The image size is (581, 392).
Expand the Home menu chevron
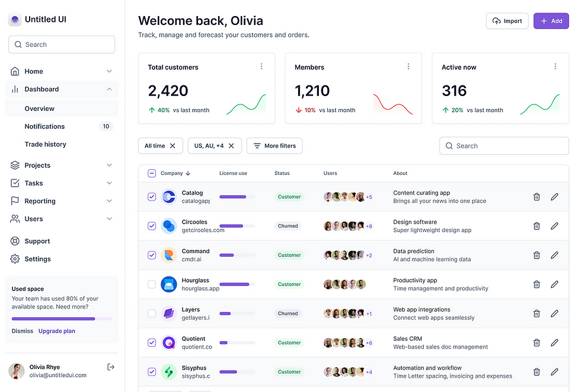tap(109, 71)
